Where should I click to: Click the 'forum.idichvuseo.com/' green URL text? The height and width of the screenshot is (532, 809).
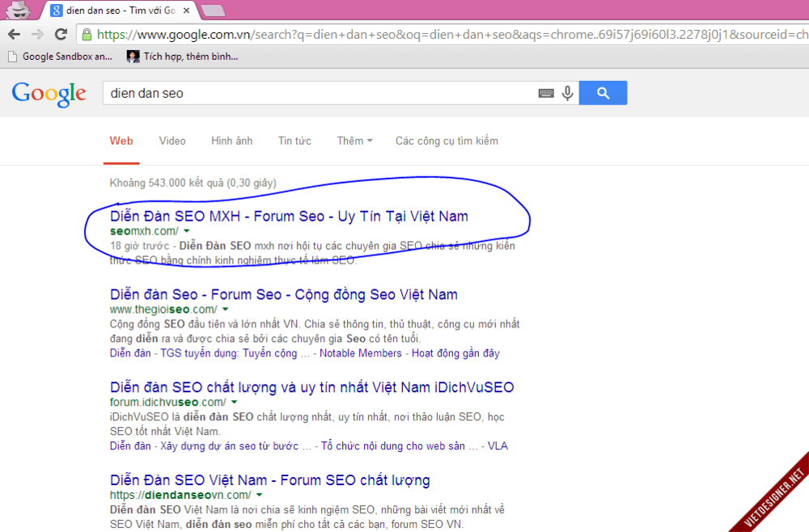click(167, 402)
